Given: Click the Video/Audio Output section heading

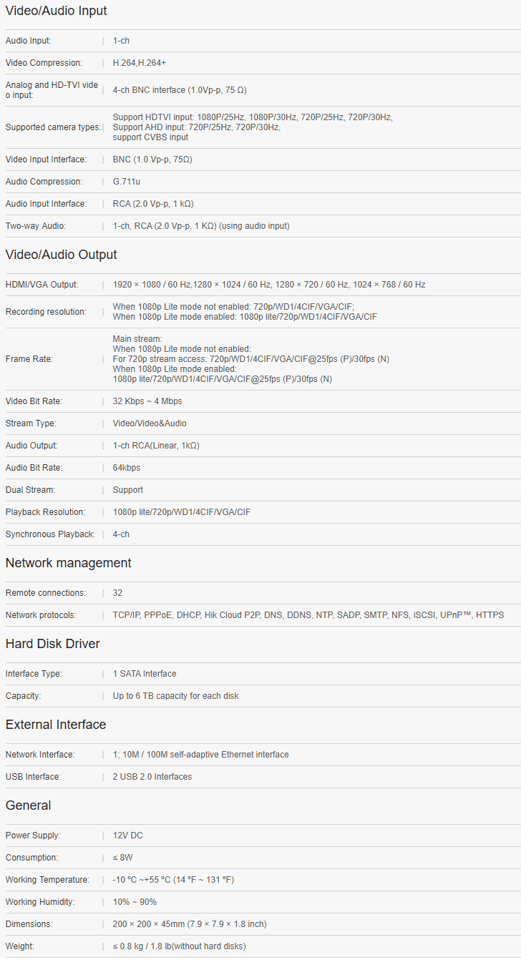Looking at the screenshot, I should point(61,255).
